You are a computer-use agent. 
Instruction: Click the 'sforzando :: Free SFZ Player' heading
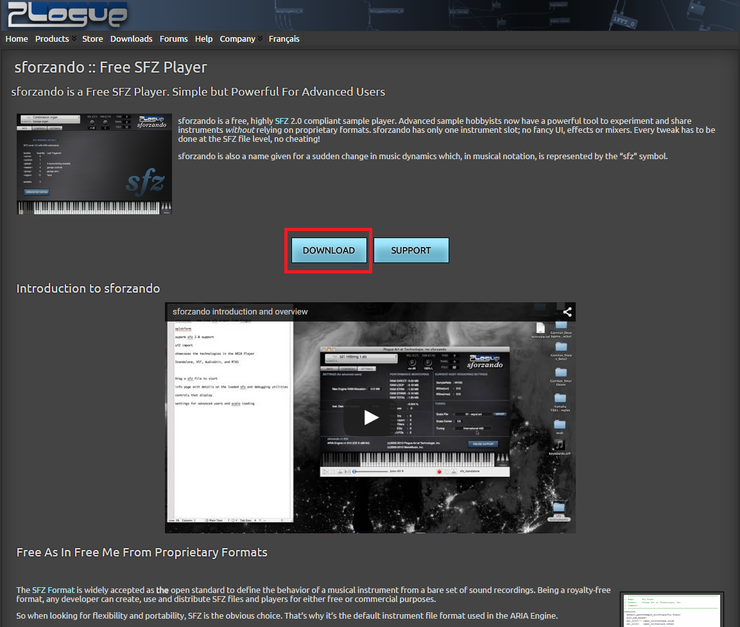pos(110,67)
